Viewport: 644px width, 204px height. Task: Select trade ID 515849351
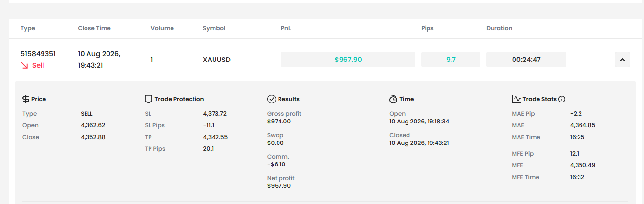click(x=38, y=54)
